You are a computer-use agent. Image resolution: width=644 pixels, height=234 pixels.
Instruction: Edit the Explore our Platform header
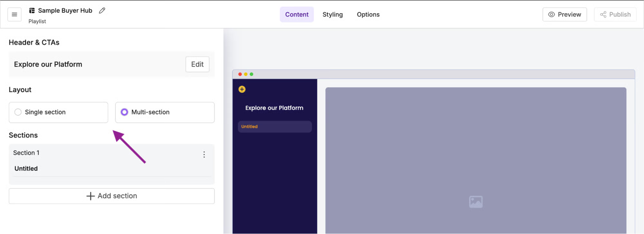[197, 64]
